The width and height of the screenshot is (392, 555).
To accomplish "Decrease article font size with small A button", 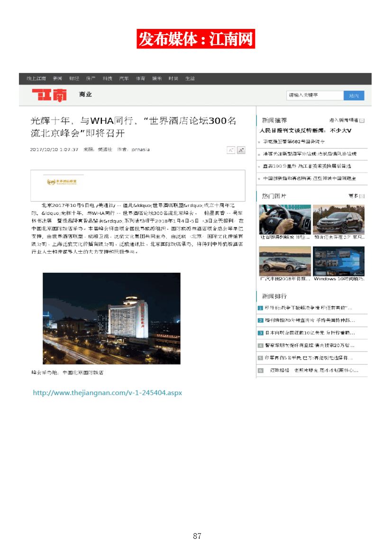I will coord(231,150).
